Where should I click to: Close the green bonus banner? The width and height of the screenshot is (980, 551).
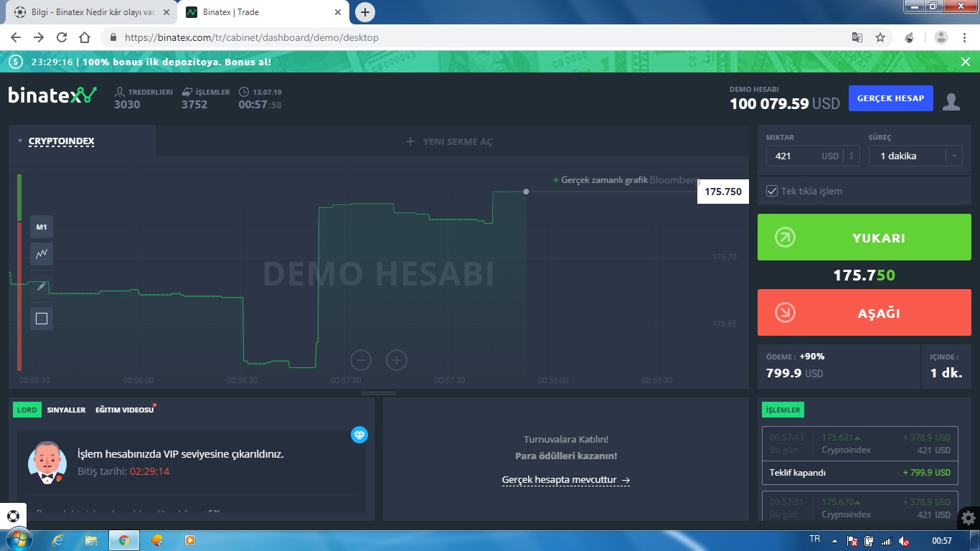tap(966, 62)
